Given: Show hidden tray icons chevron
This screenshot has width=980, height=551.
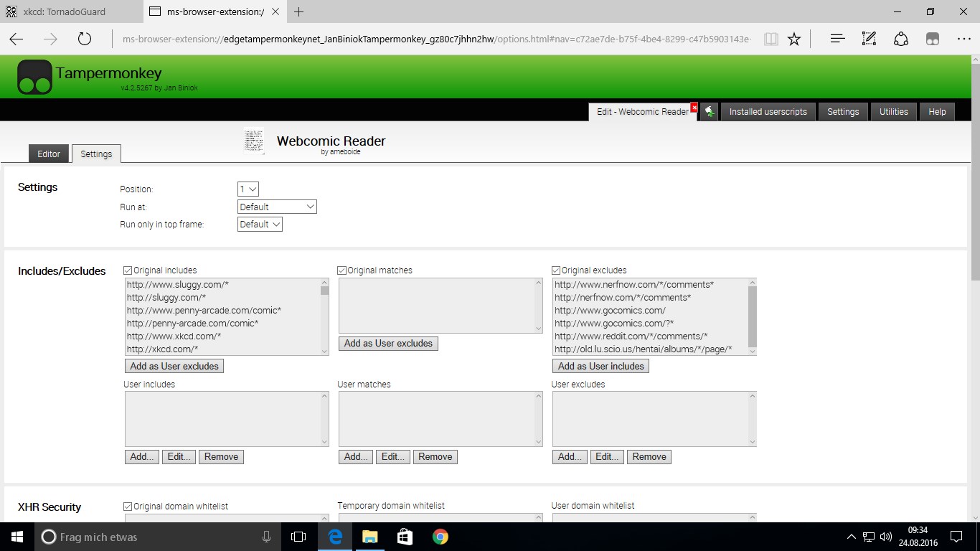Looking at the screenshot, I should (851, 537).
